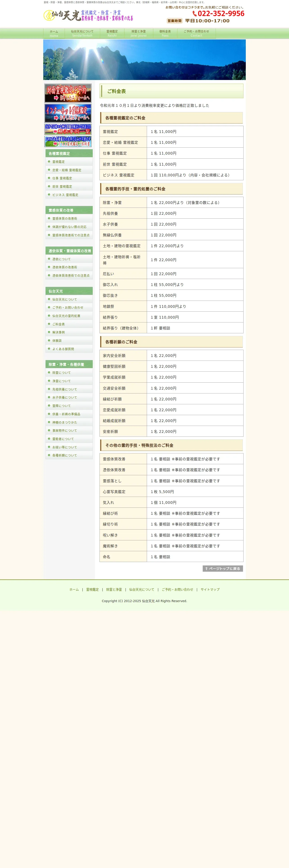Open sidebar link 仙台天光について
The image size is (289, 868).
click(x=69, y=299)
